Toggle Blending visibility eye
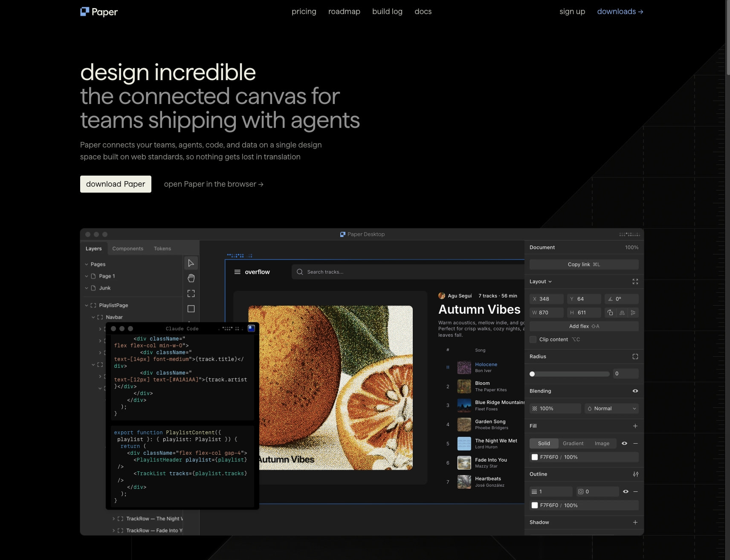This screenshot has height=560, width=730. (635, 391)
